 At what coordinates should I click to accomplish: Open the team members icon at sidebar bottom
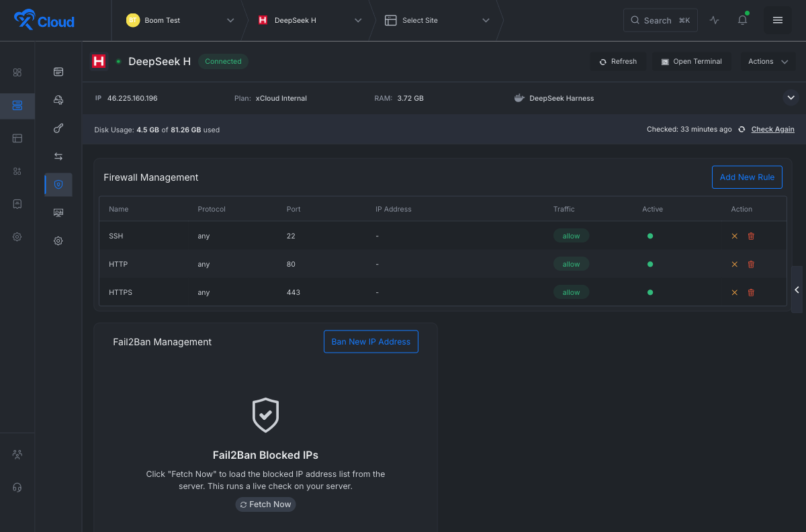click(17, 455)
